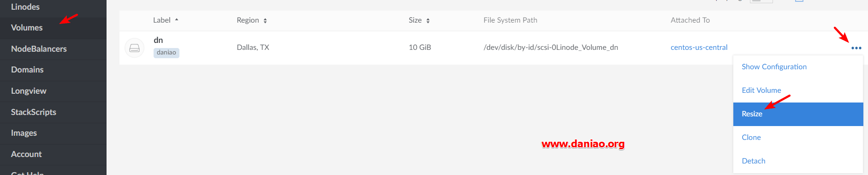868x175 pixels.
Task: Sort volumes by the Size column
Action: pyautogui.click(x=419, y=20)
